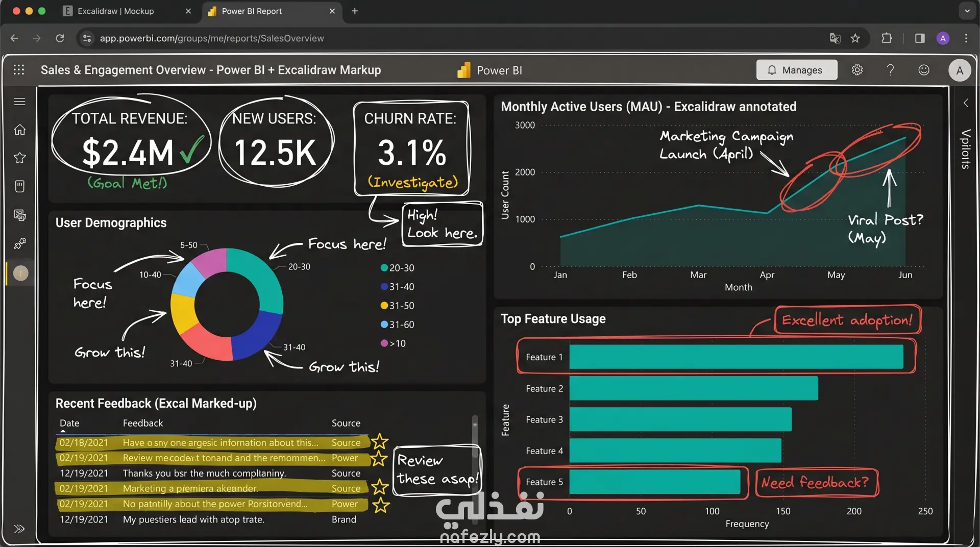Click the Date column header

(69, 423)
